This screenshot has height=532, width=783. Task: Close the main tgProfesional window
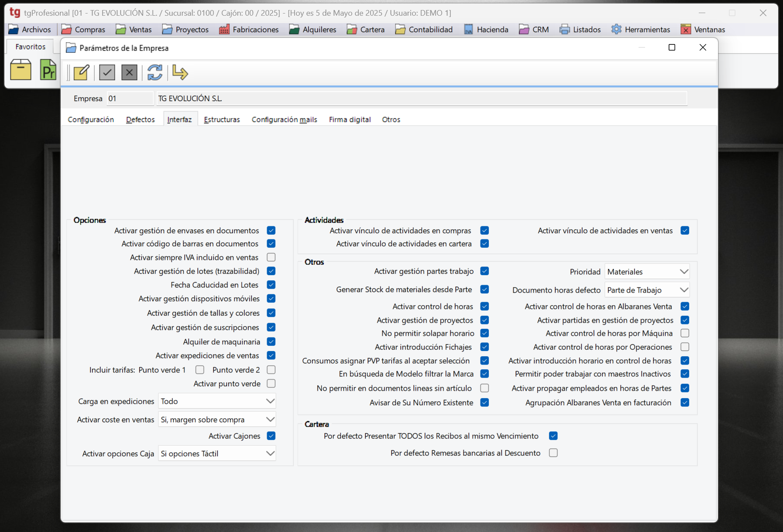coord(763,13)
